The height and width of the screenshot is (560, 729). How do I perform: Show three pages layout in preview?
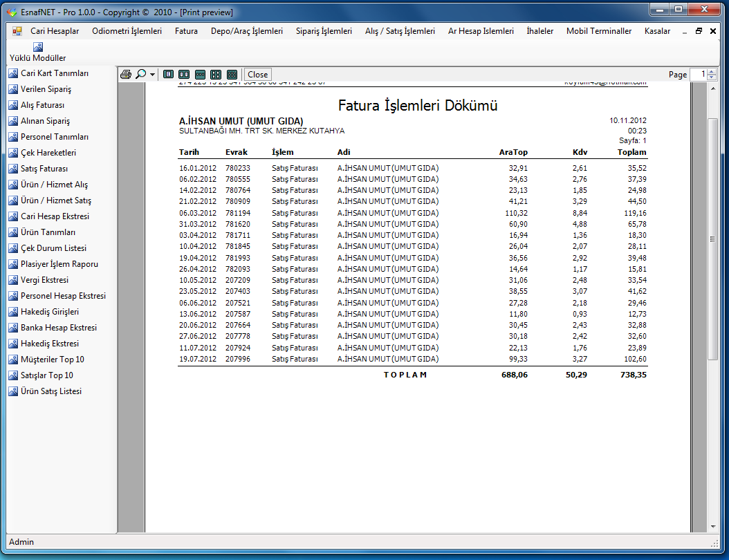(x=200, y=75)
